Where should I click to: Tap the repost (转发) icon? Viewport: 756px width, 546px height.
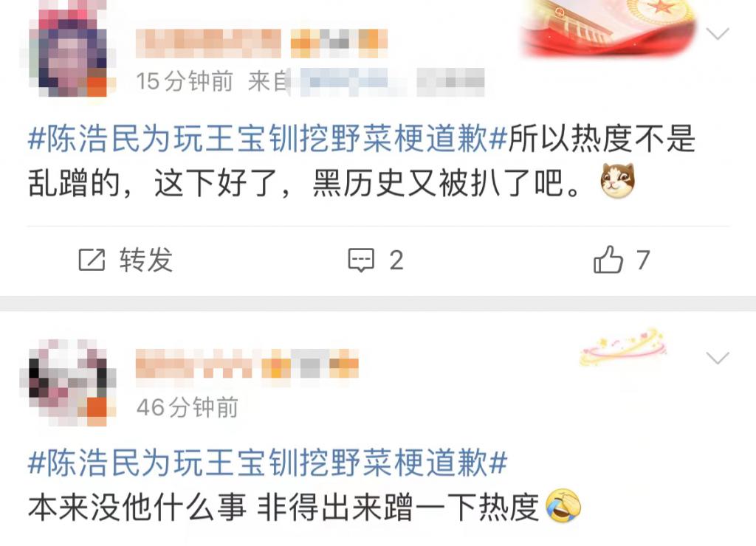tap(92, 260)
